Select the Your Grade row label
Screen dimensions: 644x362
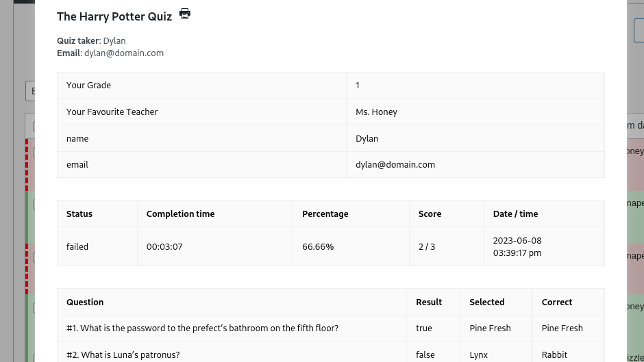(88, 85)
